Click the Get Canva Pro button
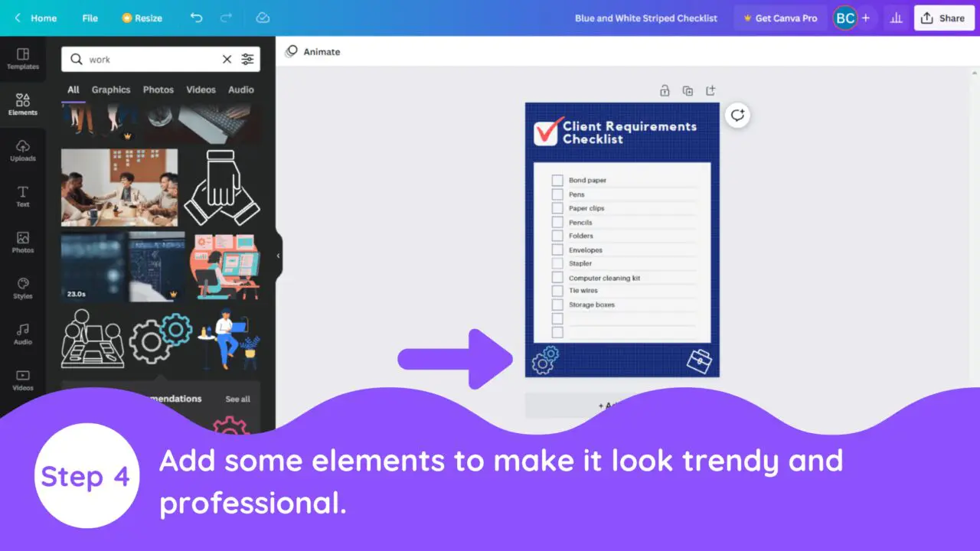 click(779, 18)
